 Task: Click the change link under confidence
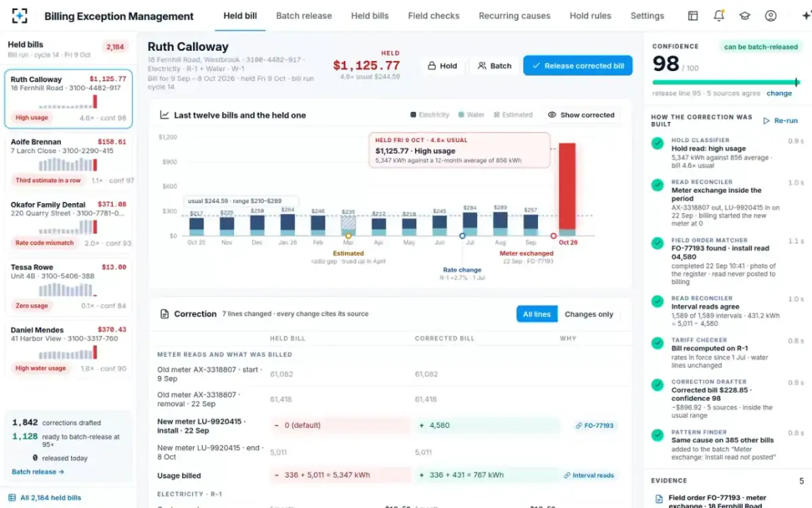click(x=779, y=93)
